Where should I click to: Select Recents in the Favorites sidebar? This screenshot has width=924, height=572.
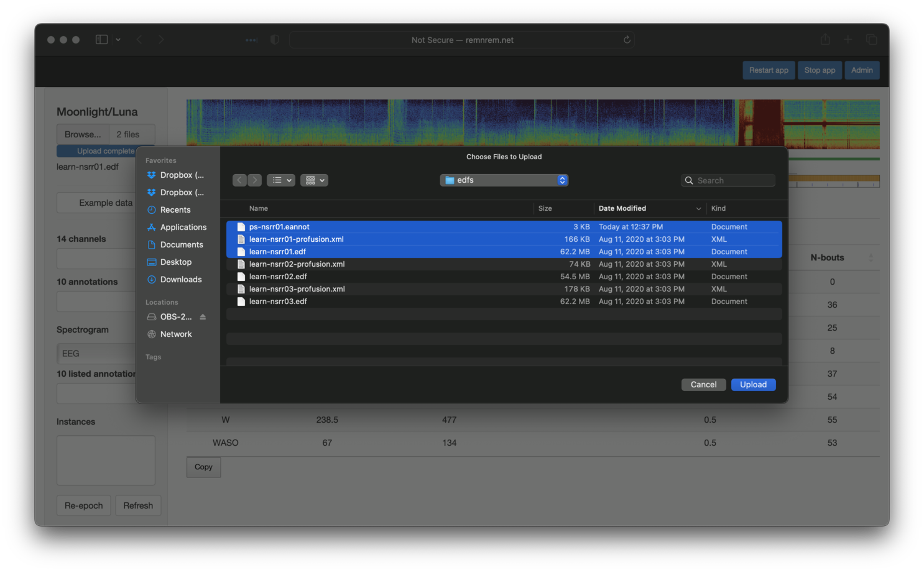click(x=175, y=210)
